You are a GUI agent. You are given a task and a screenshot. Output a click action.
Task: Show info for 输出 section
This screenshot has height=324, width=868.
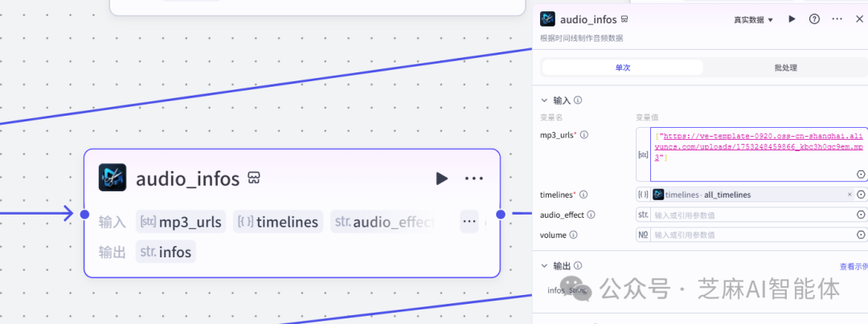click(578, 266)
